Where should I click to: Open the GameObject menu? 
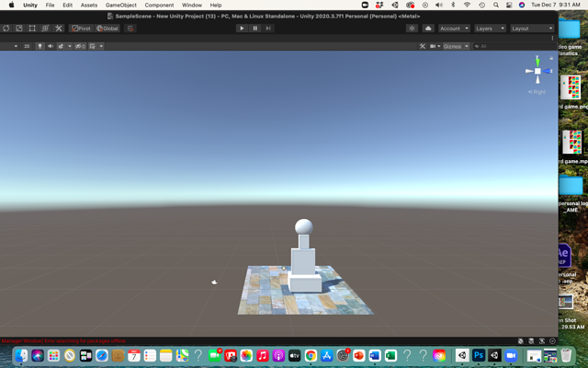point(120,5)
